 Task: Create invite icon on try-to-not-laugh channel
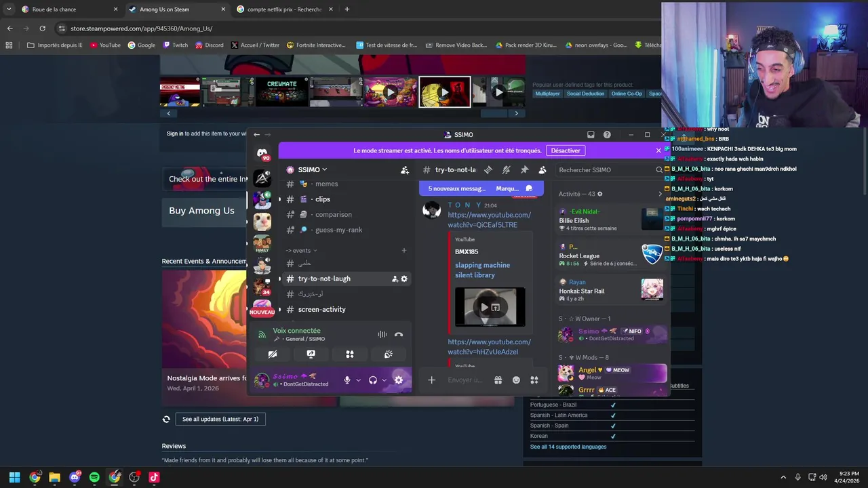(395, 279)
